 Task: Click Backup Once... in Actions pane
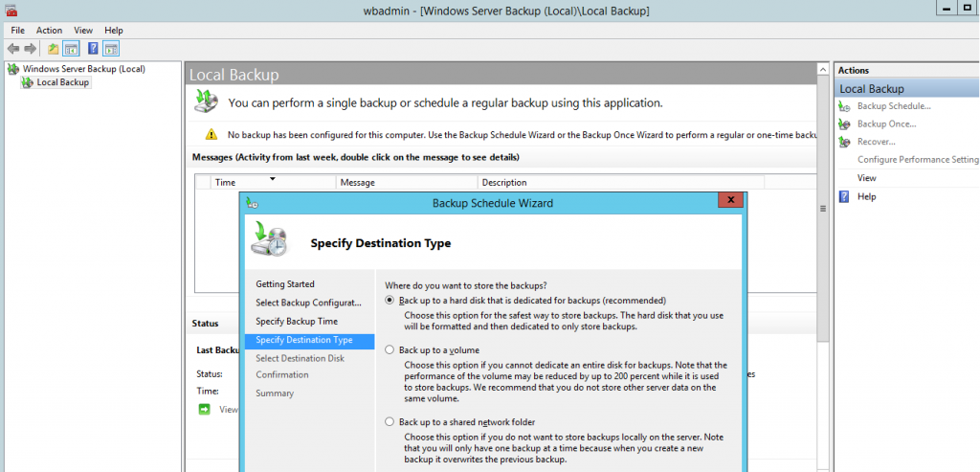coord(887,124)
